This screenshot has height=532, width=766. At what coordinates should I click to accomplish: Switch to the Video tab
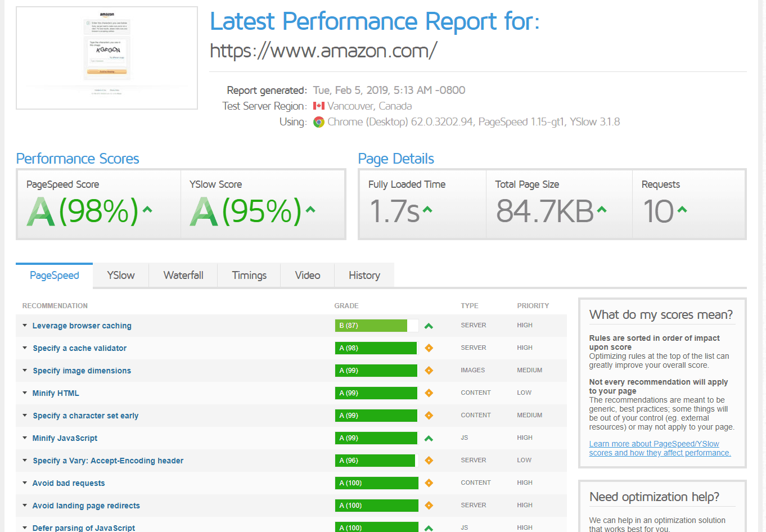[308, 276]
